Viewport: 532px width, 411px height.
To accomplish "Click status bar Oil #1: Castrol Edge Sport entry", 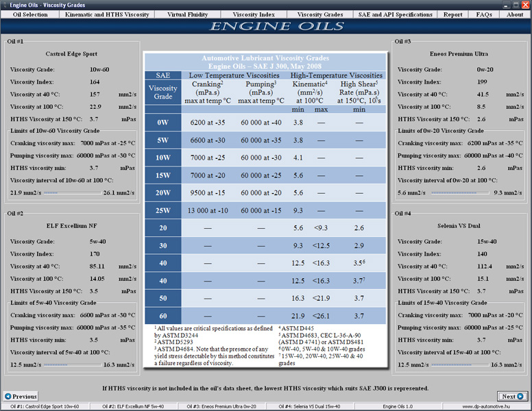I will click(x=45, y=406).
